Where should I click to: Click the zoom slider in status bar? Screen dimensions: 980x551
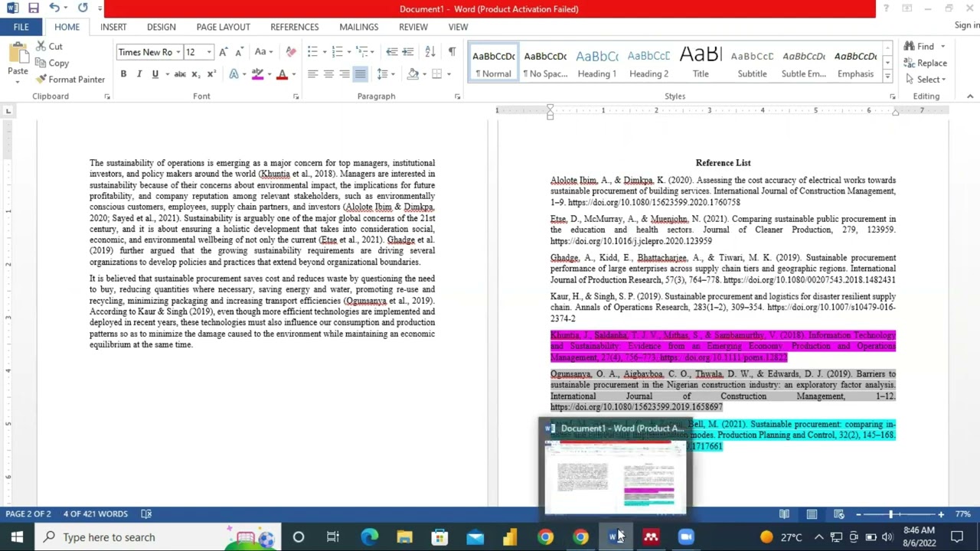pyautogui.click(x=900, y=514)
